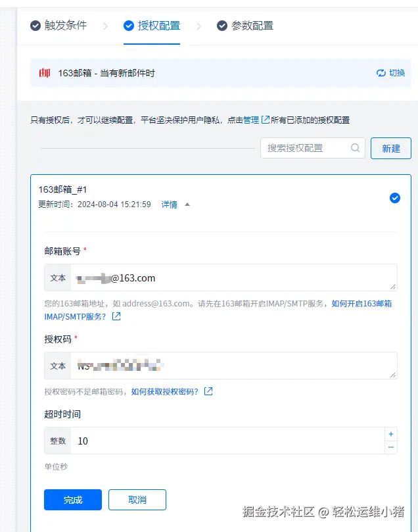Click the 文本 type label of 授权码
Screen dimensions: 418x532
pos(58,366)
